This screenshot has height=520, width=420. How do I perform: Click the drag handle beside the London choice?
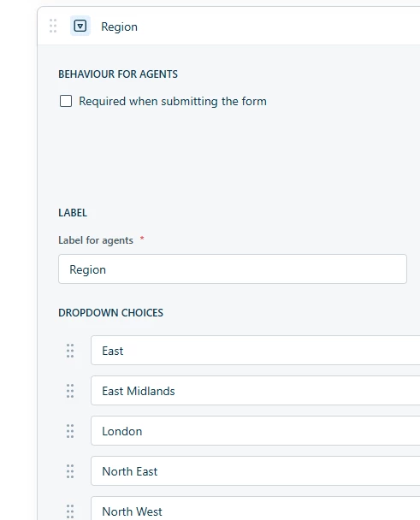point(70,431)
